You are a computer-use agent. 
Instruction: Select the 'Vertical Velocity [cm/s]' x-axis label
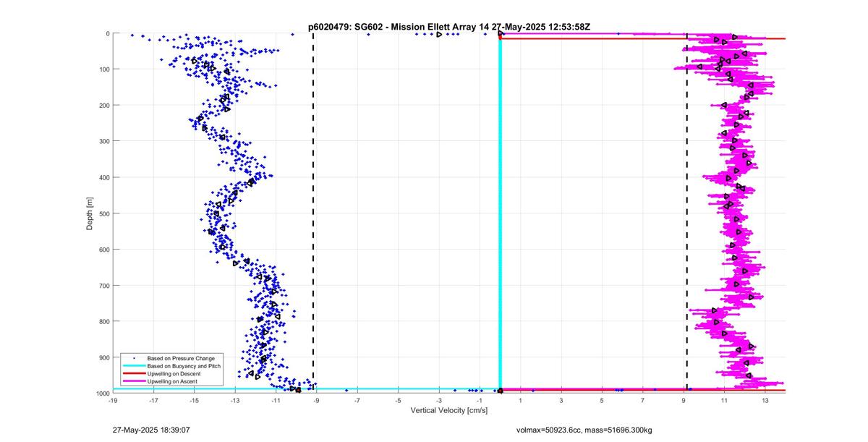[448, 410]
